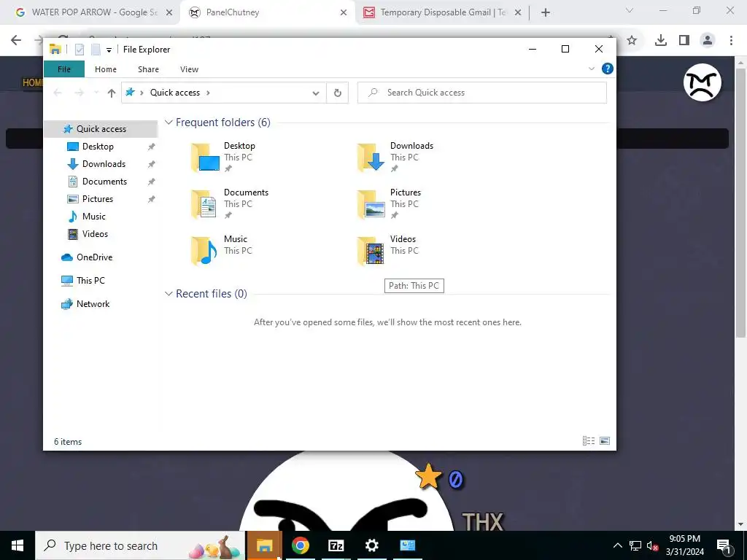The image size is (747, 560).
Task: Open recent locations dropdown
Action: (x=96, y=93)
